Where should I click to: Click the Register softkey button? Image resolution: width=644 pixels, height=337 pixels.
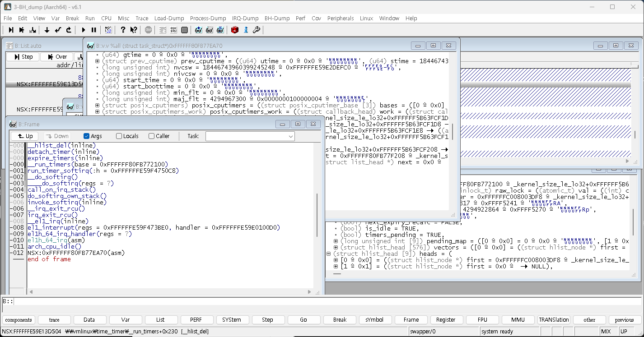click(446, 320)
